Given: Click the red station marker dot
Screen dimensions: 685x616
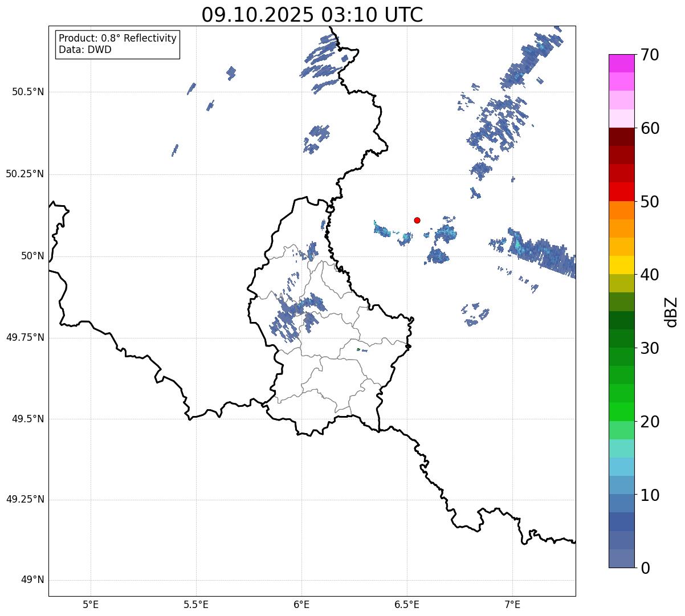Looking at the screenshot, I should 417,220.
